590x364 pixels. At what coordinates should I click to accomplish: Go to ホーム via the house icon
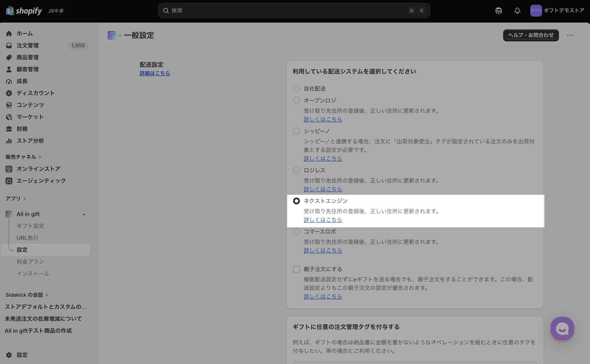(9, 33)
